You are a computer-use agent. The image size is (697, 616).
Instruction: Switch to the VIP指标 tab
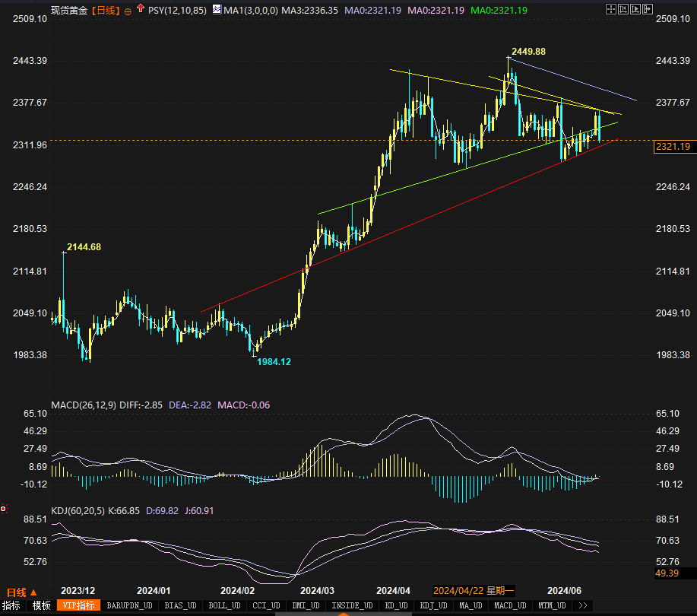(x=78, y=606)
